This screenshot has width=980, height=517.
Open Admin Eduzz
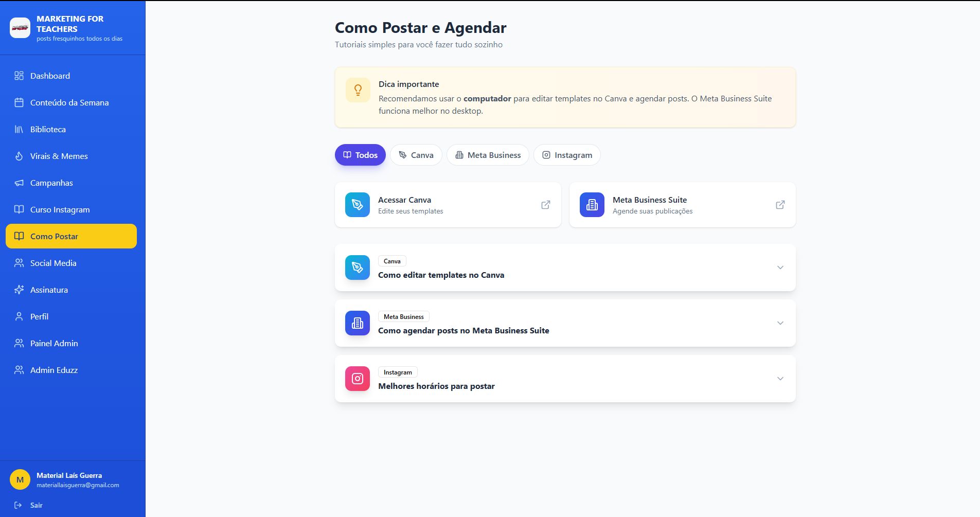[71, 370]
